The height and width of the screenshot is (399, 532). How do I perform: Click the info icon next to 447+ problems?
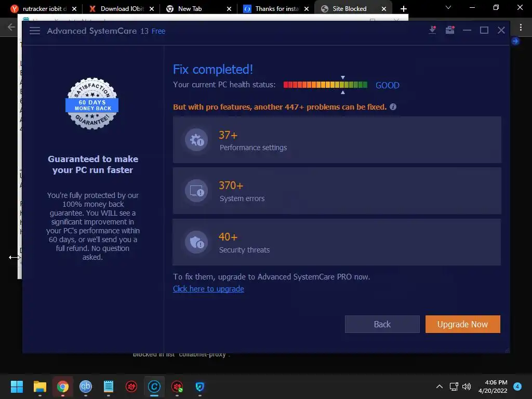coord(393,107)
